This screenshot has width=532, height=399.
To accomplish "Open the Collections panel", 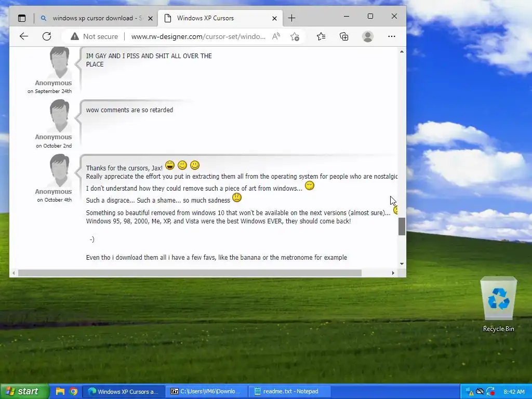I will click(344, 36).
